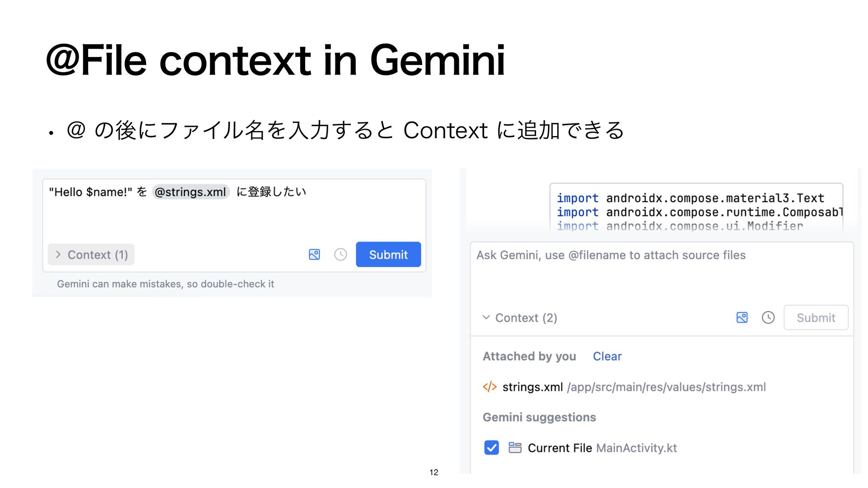Click the XML file icon next to strings.xml
868x488 pixels.
[x=490, y=387]
